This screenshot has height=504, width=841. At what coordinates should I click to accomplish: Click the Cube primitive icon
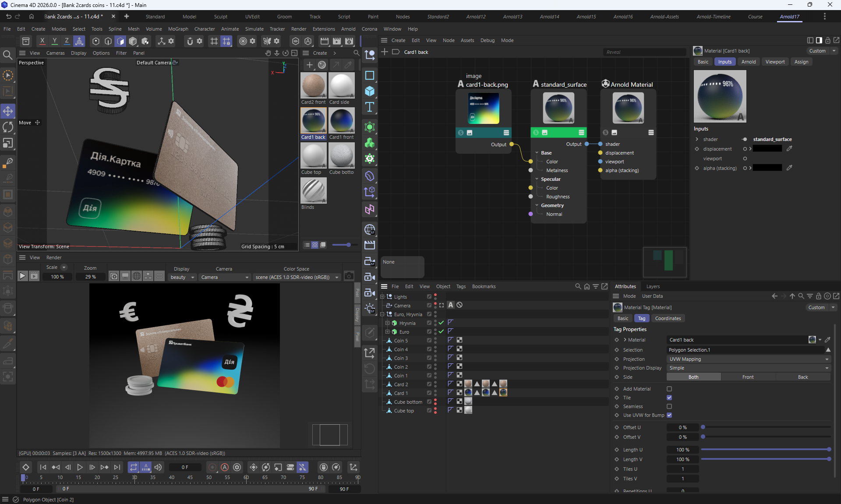[370, 91]
